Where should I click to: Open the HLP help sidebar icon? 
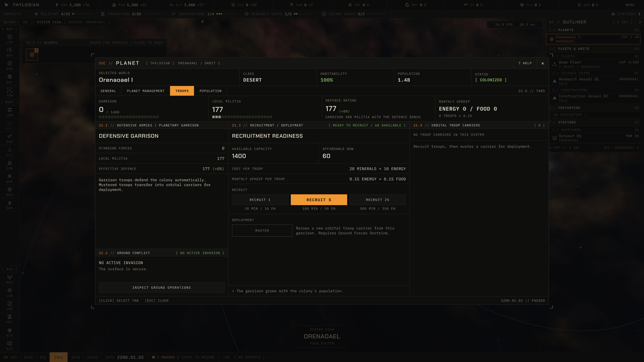pos(10,346)
